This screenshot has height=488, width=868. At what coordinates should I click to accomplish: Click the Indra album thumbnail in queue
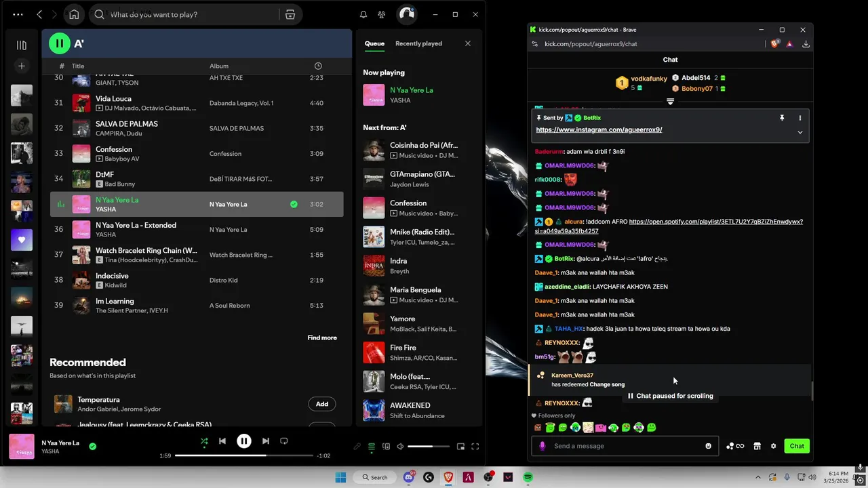click(x=374, y=266)
